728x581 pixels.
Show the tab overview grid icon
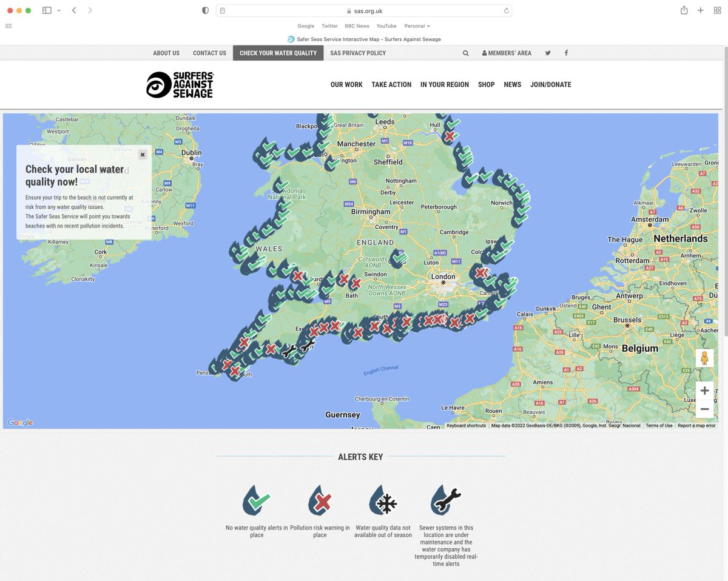point(717,10)
